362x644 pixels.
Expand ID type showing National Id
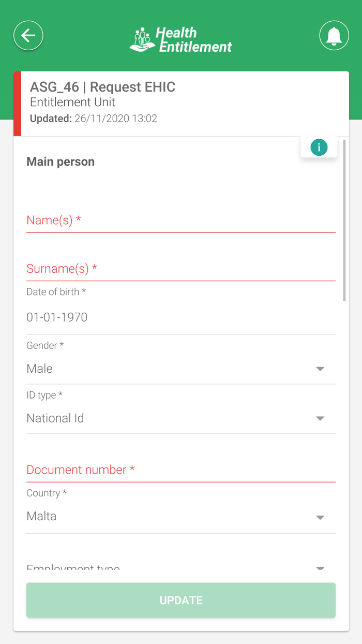tap(171, 418)
